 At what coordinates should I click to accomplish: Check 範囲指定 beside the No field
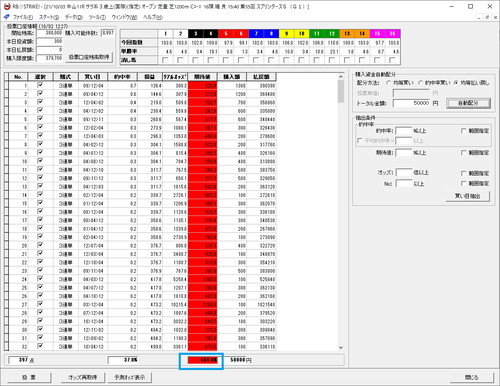[464, 183]
